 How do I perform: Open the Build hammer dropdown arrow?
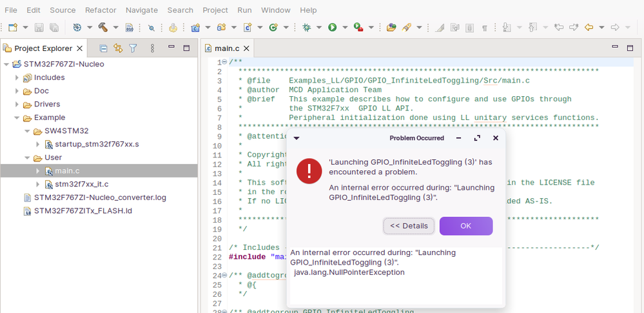click(116, 28)
